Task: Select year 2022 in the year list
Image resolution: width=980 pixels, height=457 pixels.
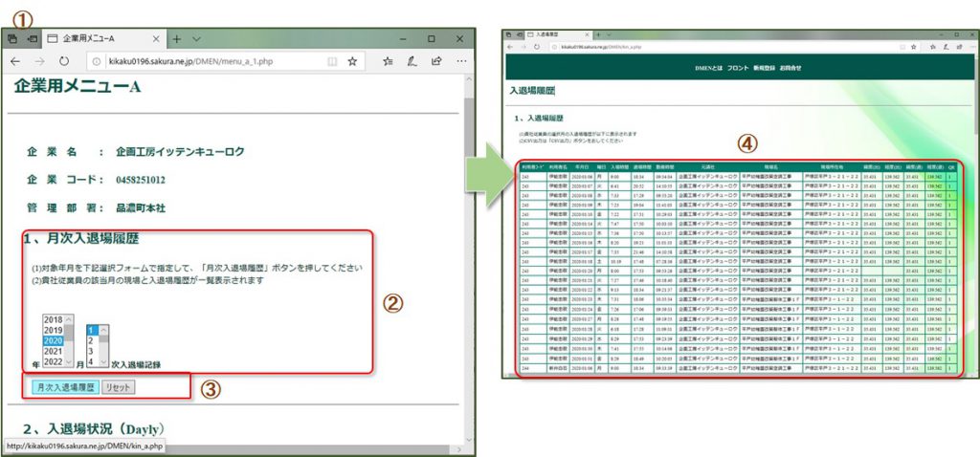Action: (x=54, y=361)
